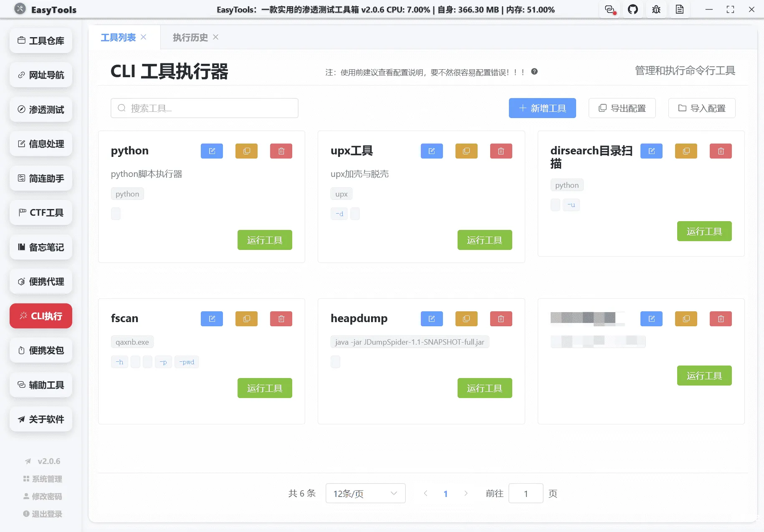Open 备忘笔记 from the sidebar
This screenshot has height=532, width=764.
40,247
